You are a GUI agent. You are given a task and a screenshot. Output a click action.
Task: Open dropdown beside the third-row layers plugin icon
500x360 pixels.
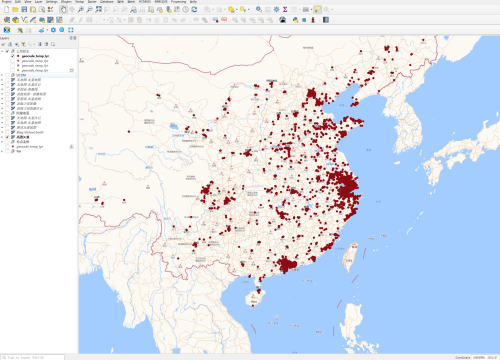(x=47, y=30)
